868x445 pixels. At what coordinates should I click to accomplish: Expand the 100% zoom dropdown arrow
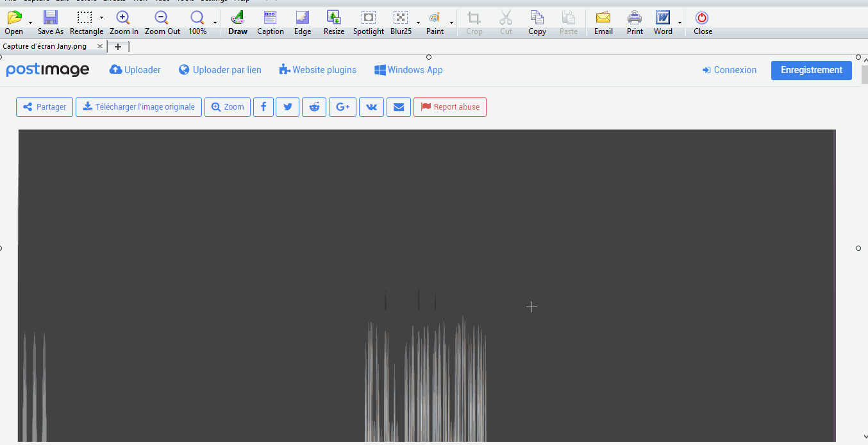point(215,23)
